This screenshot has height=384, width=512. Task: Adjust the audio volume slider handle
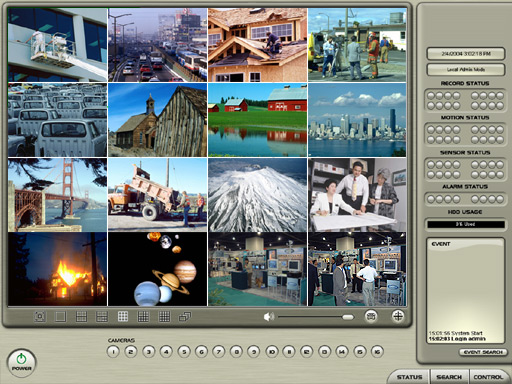pyautogui.click(x=348, y=317)
